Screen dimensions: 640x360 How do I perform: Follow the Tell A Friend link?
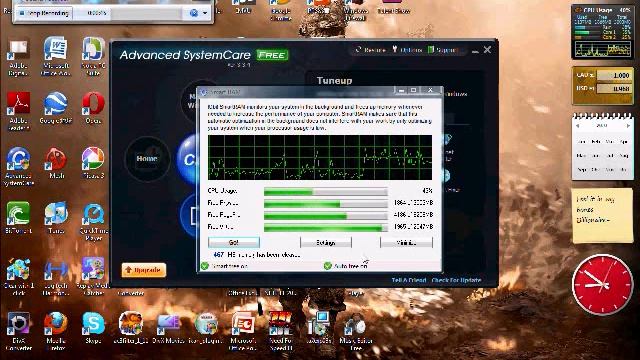point(409,280)
